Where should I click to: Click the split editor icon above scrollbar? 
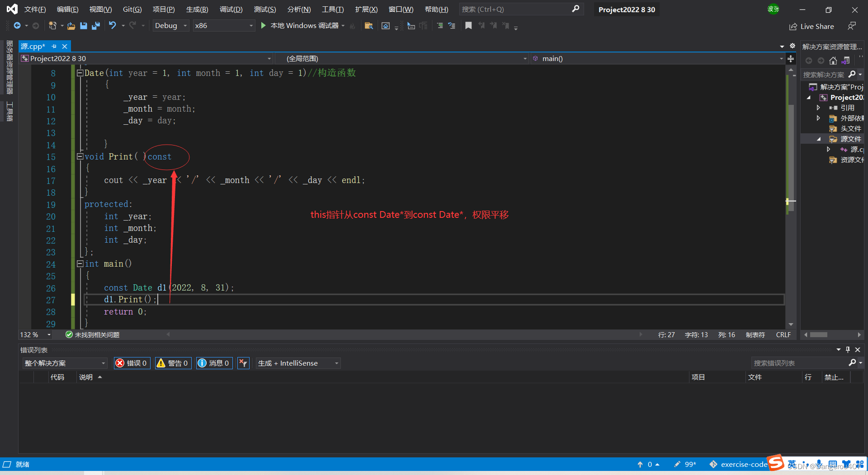coord(791,59)
